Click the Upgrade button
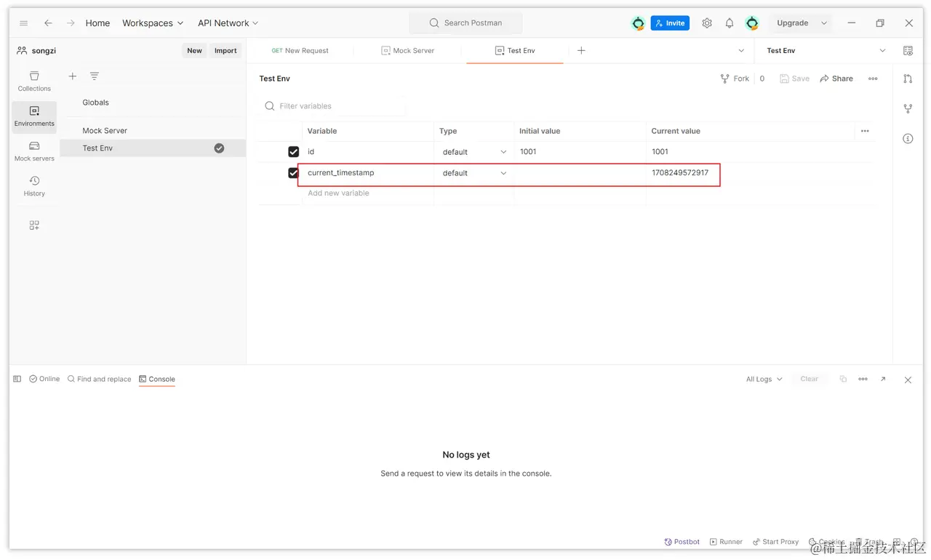This screenshot has width=931, height=560. (x=792, y=23)
